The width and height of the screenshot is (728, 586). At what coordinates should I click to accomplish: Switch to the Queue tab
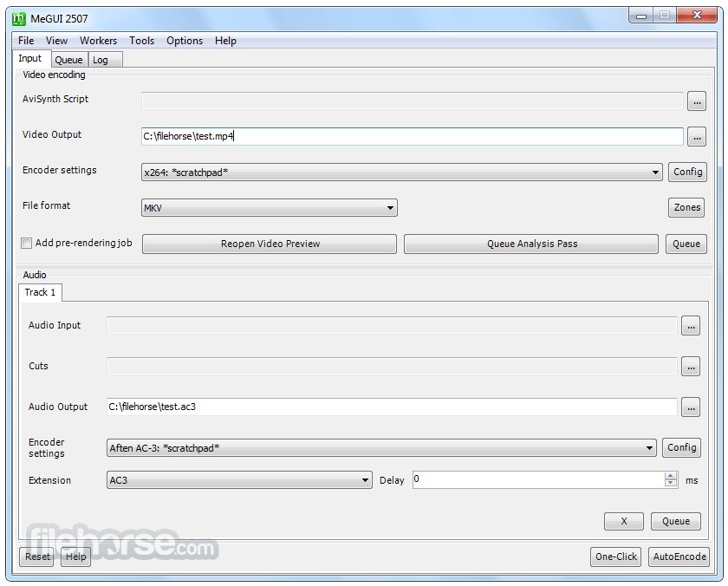(68, 60)
